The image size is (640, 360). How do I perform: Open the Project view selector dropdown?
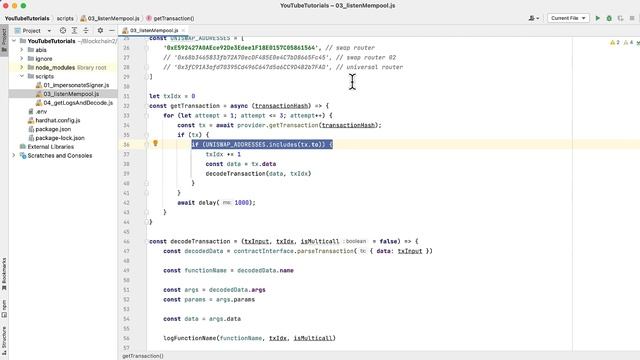point(33,31)
